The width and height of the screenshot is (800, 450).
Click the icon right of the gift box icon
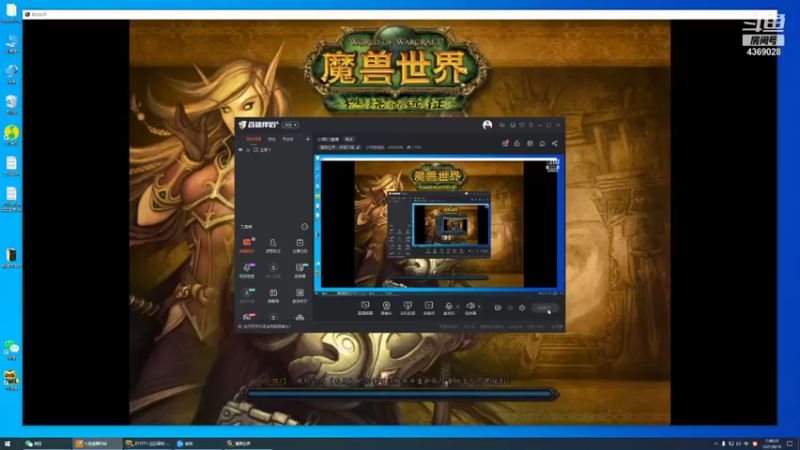pyautogui.click(x=517, y=143)
